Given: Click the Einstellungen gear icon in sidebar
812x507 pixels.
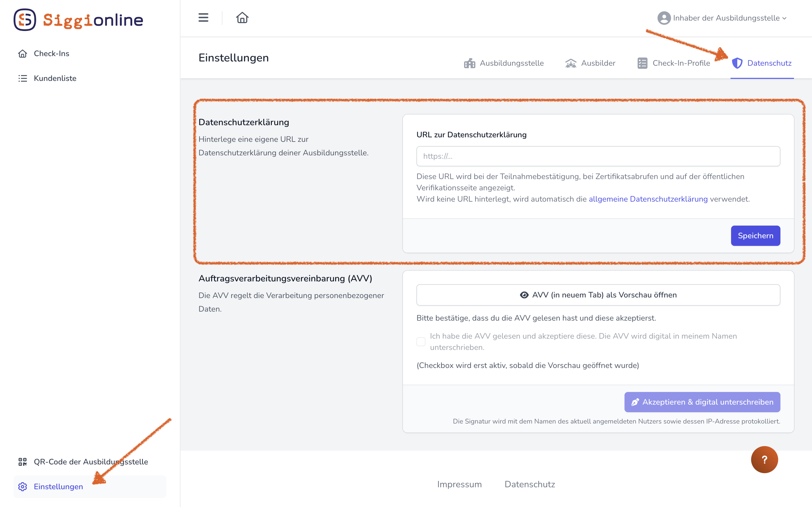Looking at the screenshot, I should click(x=23, y=486).
